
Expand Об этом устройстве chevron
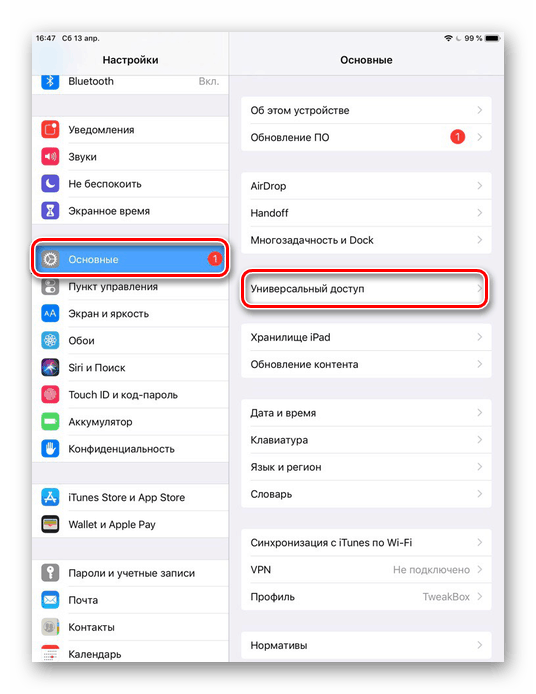[480, 110]
